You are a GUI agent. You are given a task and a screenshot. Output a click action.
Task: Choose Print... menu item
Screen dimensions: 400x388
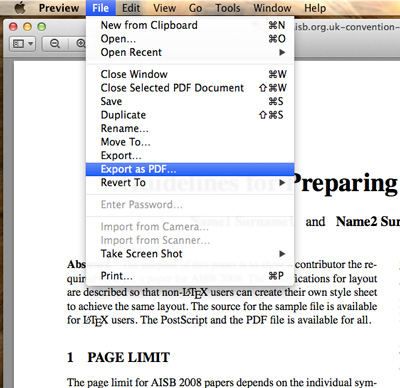pyautogui.click(x=190, y=276)
